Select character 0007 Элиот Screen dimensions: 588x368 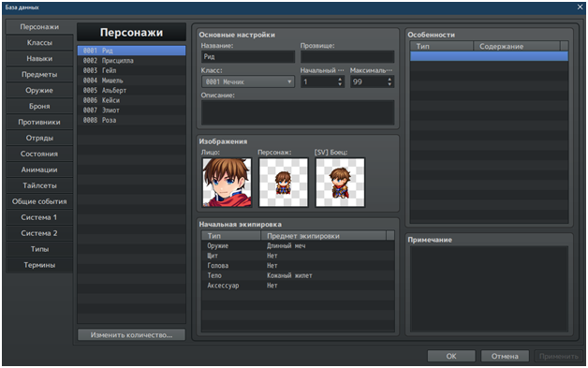click(131, 110)
